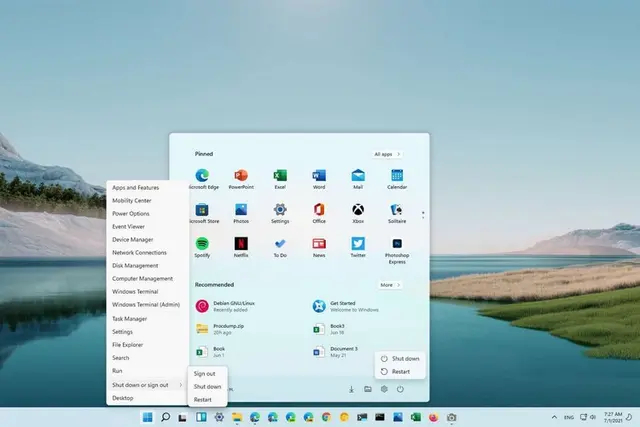This screenshot has height=427, width=640.
Task: Open the Camera app on the taskbar
Action: tap(451, 417)
